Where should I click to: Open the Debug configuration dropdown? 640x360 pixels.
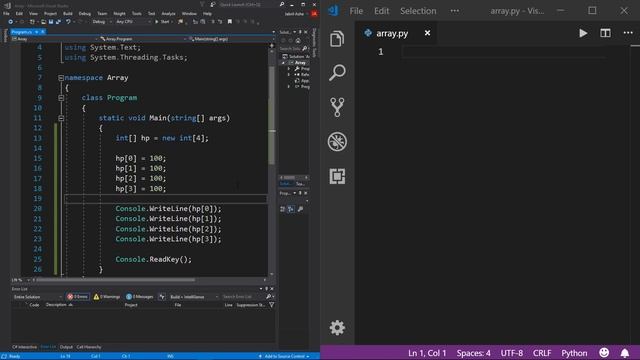[101, 22]
